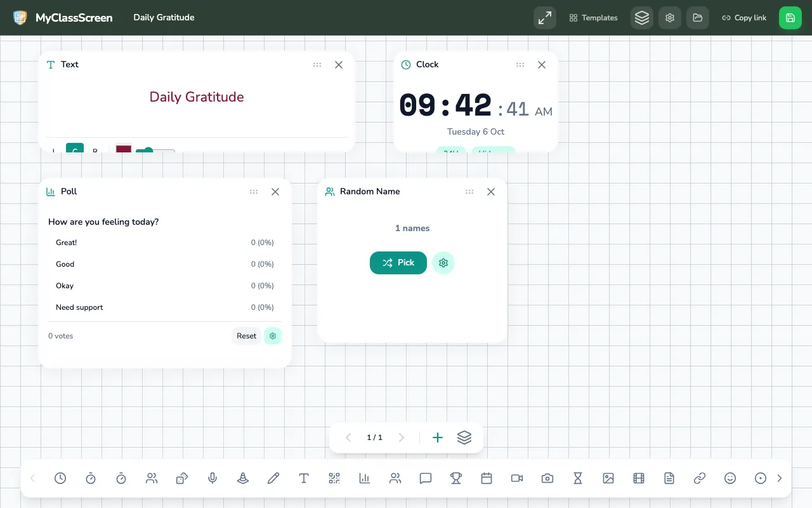Select the pencil Draw tool
This screenshot has height=508, width=812.
273,478
